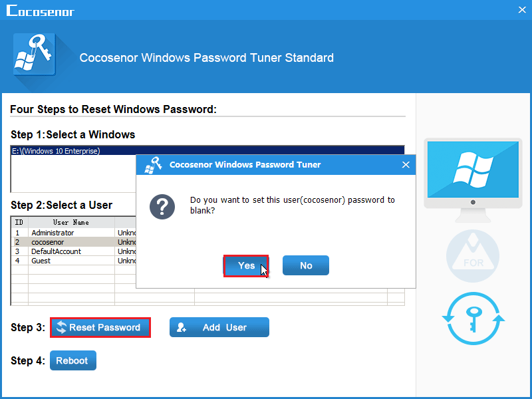
Task: Confirm with the Yes button
Action: (246, 265)
